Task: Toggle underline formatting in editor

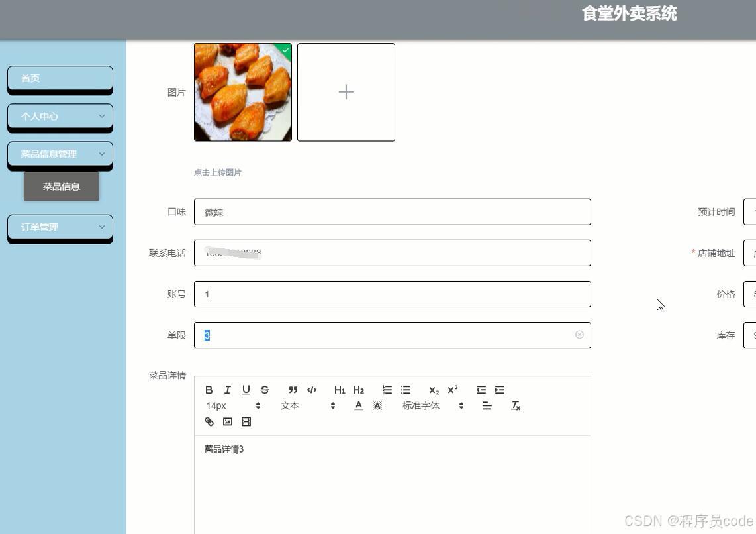Action: click(x=246, y=390)
